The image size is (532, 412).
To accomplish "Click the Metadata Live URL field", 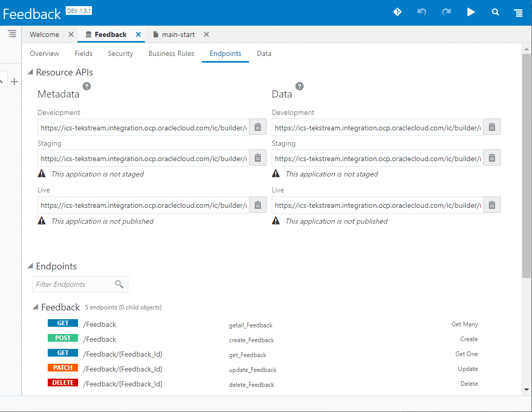I will 143,205.
